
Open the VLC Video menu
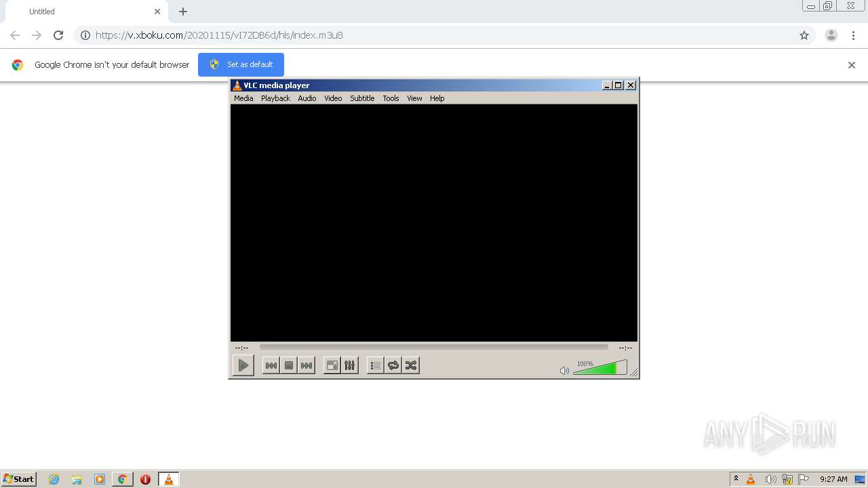333,98
